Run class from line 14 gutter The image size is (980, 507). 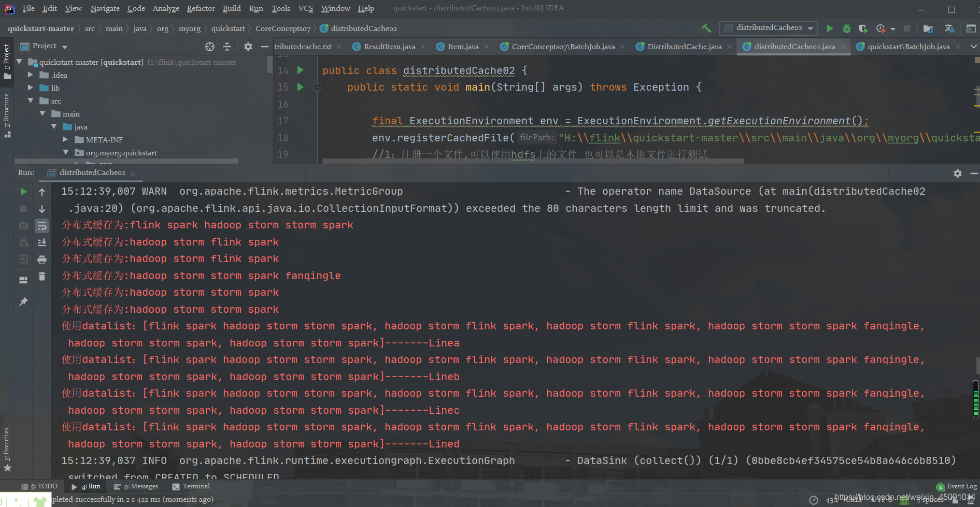(x=300, y=70)
